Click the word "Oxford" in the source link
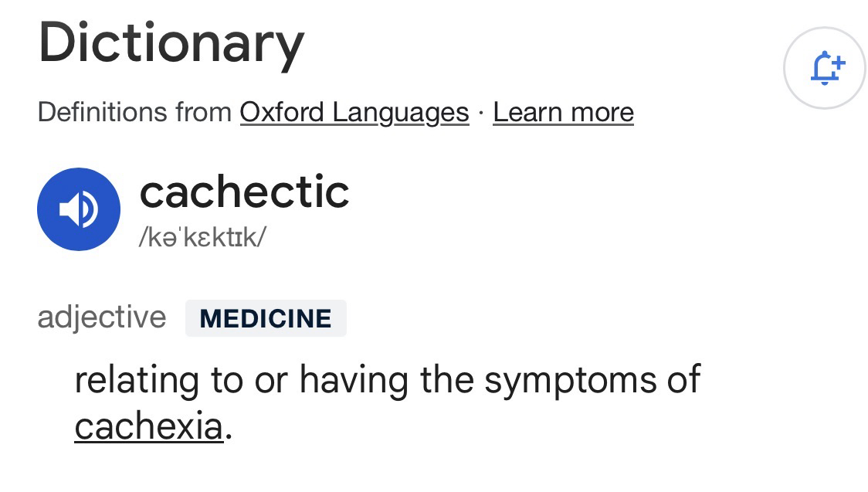Screen dimensions: 868x492 click(x=283, y=113)
